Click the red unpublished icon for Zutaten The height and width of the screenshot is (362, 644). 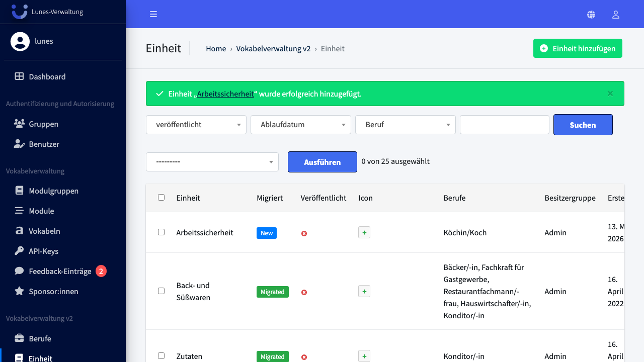coord(304,357)
